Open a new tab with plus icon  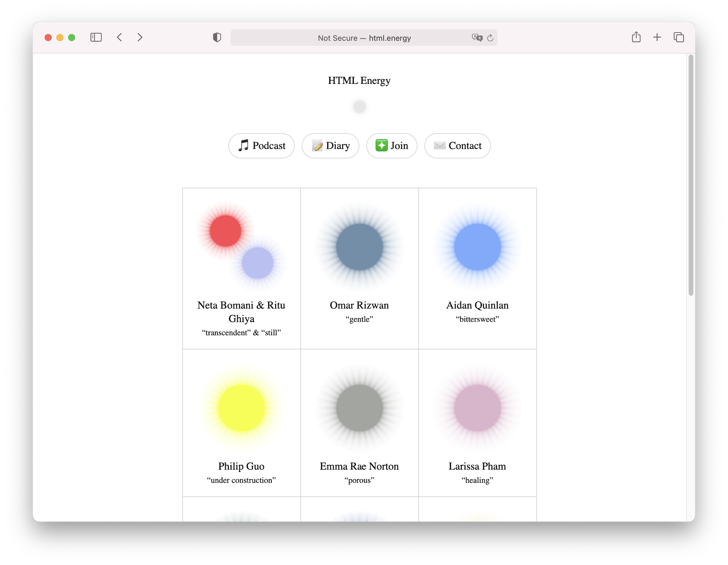click(x=657, y=37)
